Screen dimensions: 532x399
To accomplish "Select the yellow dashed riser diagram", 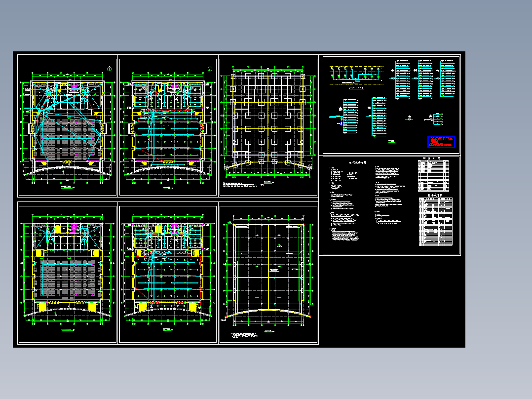I will point(357,76).
